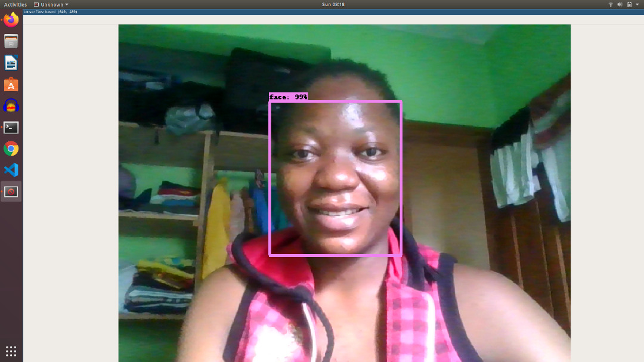This screenshot has height=362, width=644.
Task: Open Visual Studio Code dock icon
Action: coord(11,170)
